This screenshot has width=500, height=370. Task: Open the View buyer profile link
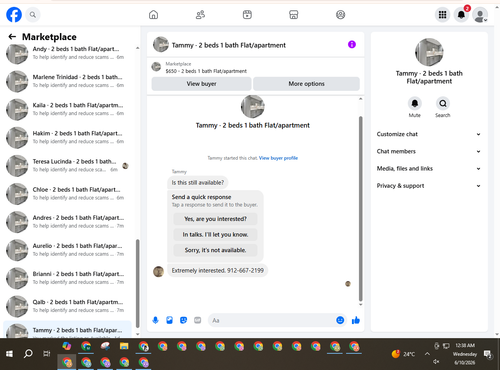tap(278, 158)
